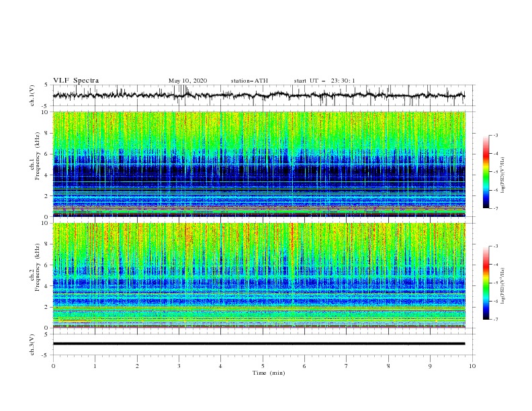Click the "-4" label on ch.2 colorbar
532x411 pixels.
tap(496, 265)
